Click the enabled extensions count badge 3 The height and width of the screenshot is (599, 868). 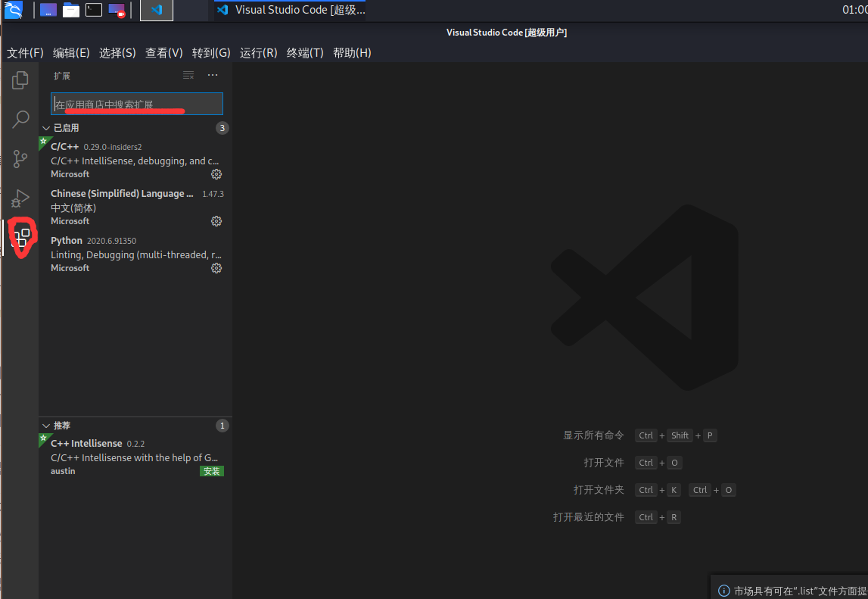tap(222, 129)
